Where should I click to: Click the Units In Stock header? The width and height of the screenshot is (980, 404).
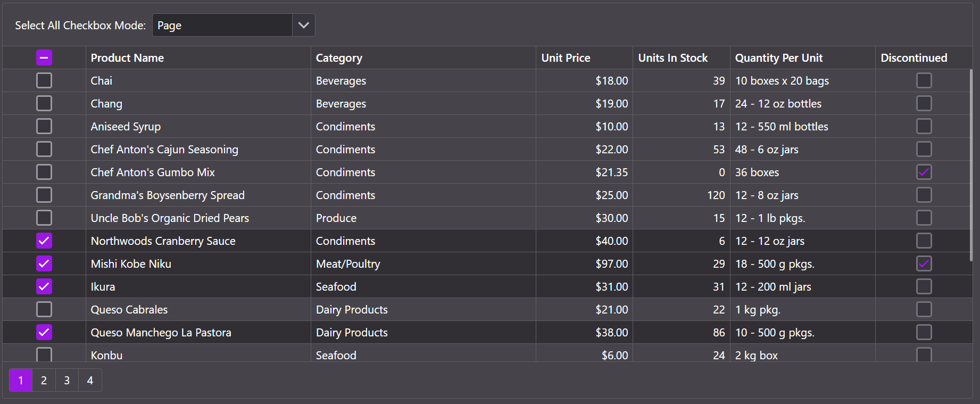[672, 58]
